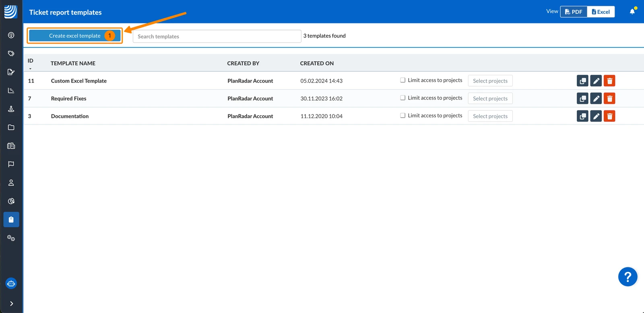Edit the Documentation template
The width and height of the screenshot is (644, 313).
tap(596, 116)
